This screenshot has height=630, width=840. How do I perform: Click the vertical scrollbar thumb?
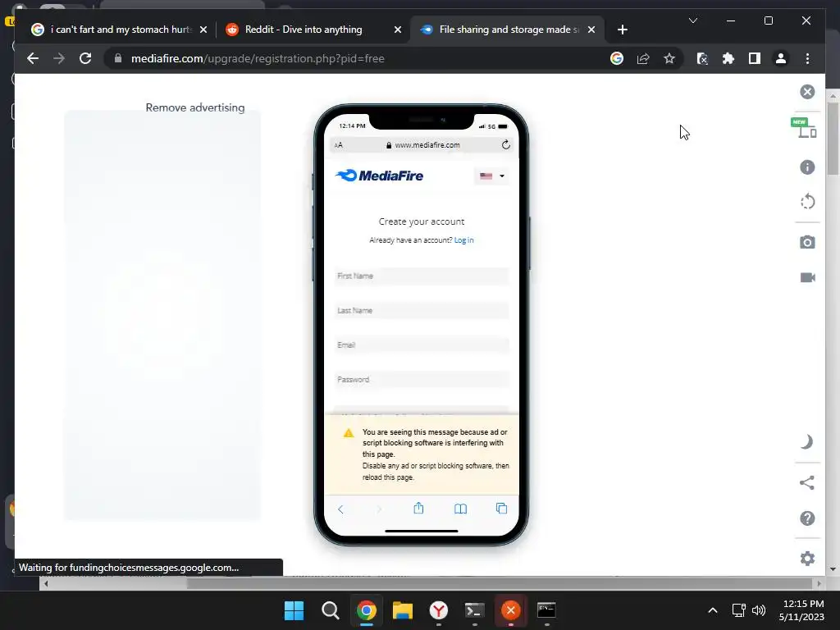click(833, 138)
